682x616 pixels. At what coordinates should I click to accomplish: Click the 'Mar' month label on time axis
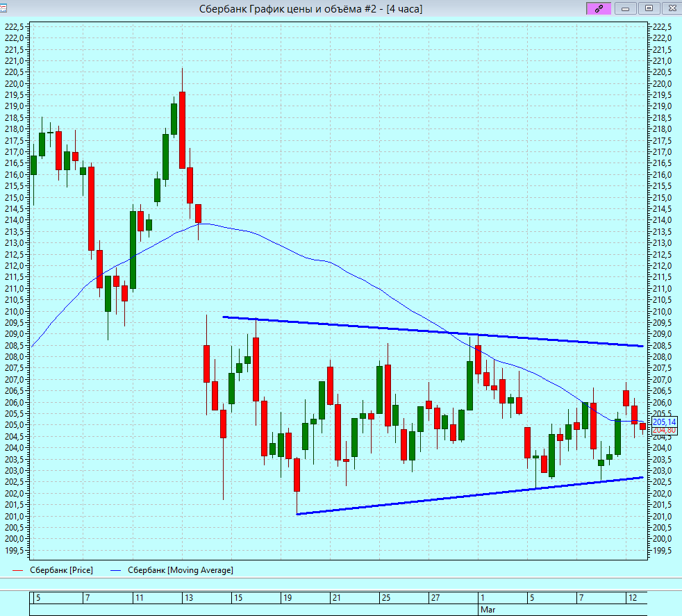coord(488,610)
